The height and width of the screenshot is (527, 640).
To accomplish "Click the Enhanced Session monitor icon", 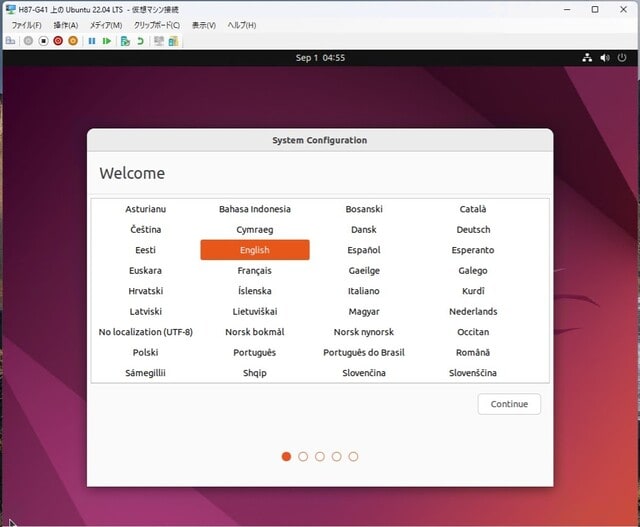I will pos(159,41).
